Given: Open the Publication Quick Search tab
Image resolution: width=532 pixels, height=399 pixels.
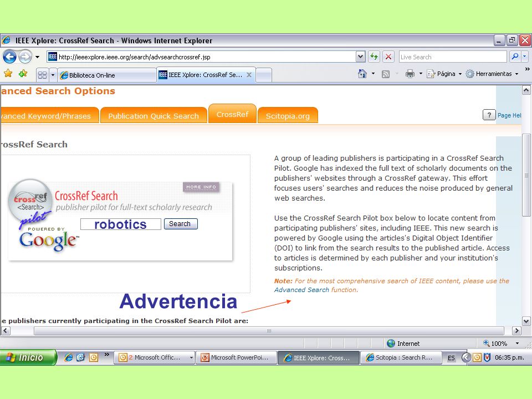Looking at the screenshot, I should (154, 116).
